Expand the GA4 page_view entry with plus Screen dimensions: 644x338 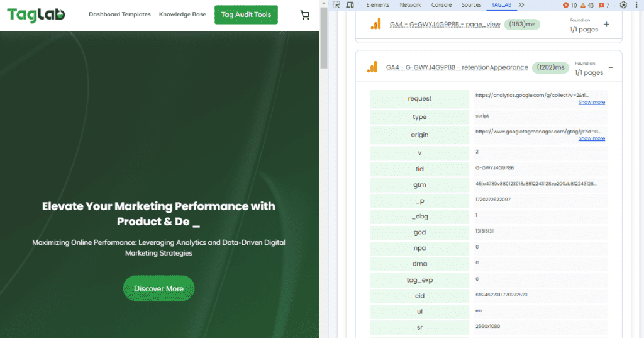point(606,25)
